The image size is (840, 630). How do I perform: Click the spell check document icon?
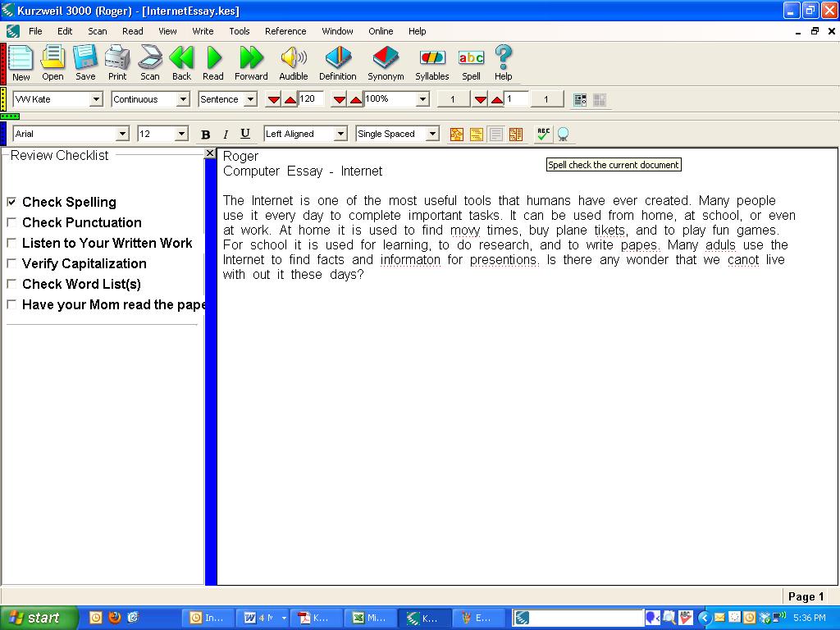click(x=543, y=134)
